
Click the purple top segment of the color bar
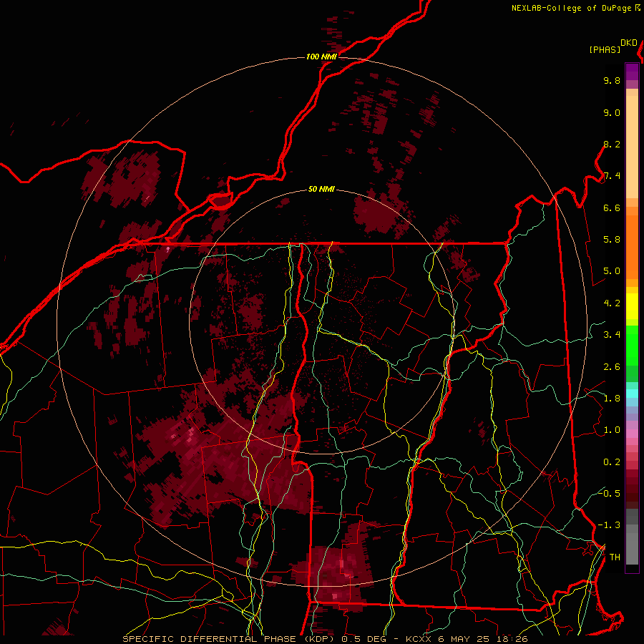tap(632, 72)
